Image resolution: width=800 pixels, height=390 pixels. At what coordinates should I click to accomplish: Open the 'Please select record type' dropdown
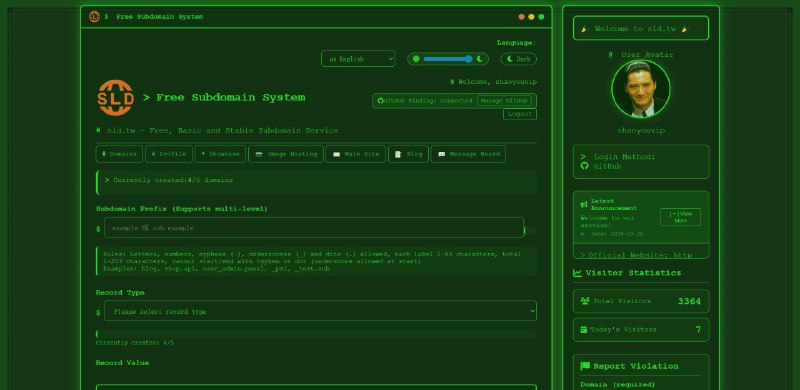[320, 311]
